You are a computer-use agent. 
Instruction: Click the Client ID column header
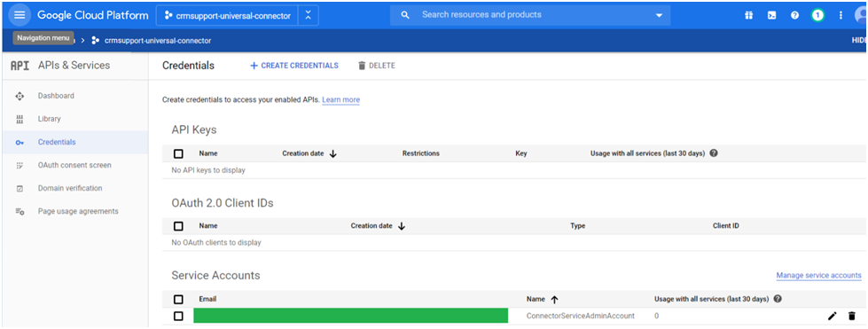(726, 226)
